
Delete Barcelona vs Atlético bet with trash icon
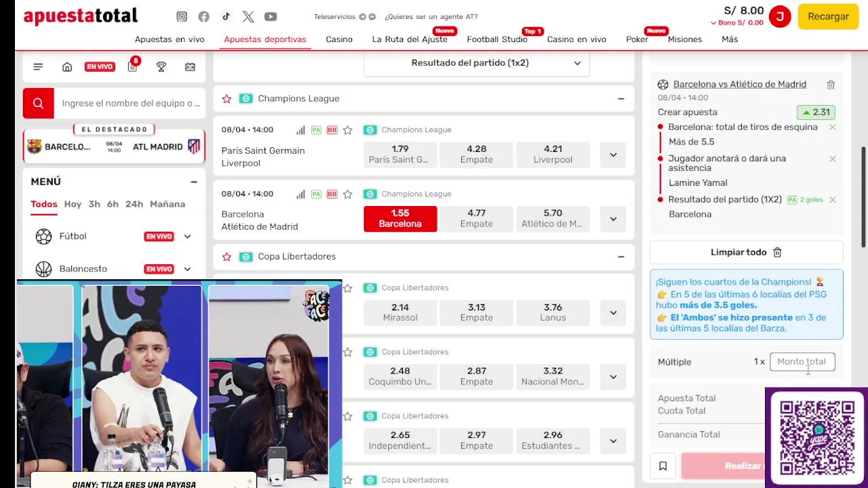(831, 85)
